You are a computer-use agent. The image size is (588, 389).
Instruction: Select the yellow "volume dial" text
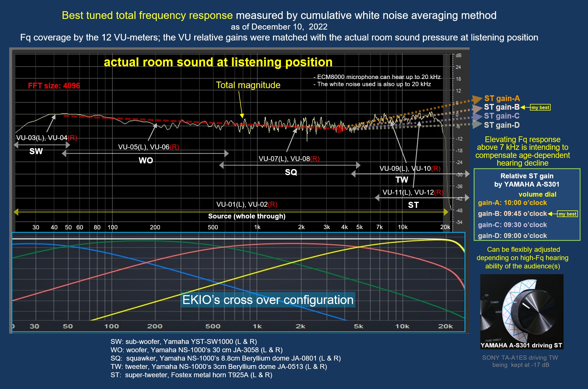click(537, 194)
